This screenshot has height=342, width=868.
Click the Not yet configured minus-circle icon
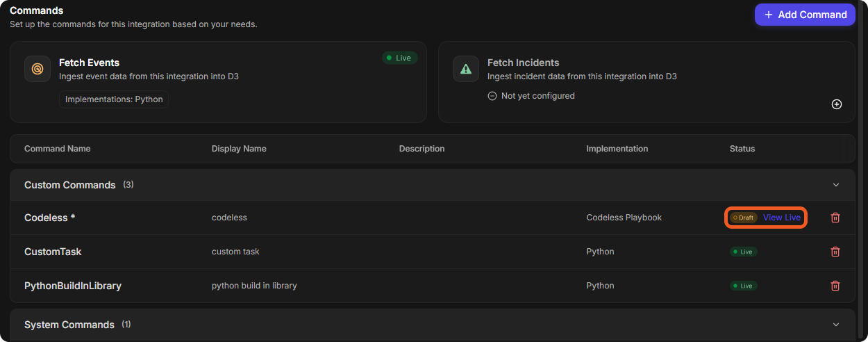(492, 96)
